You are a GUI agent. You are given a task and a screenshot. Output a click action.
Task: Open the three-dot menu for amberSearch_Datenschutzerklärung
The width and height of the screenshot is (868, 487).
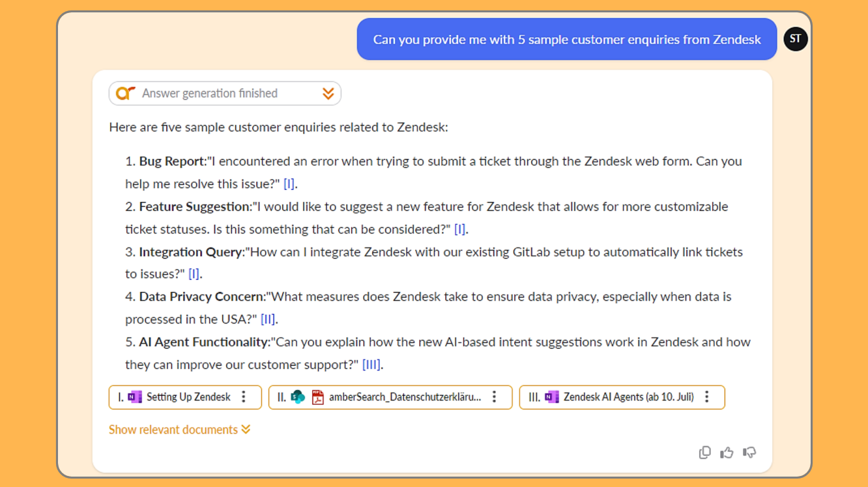coord(495,397)
